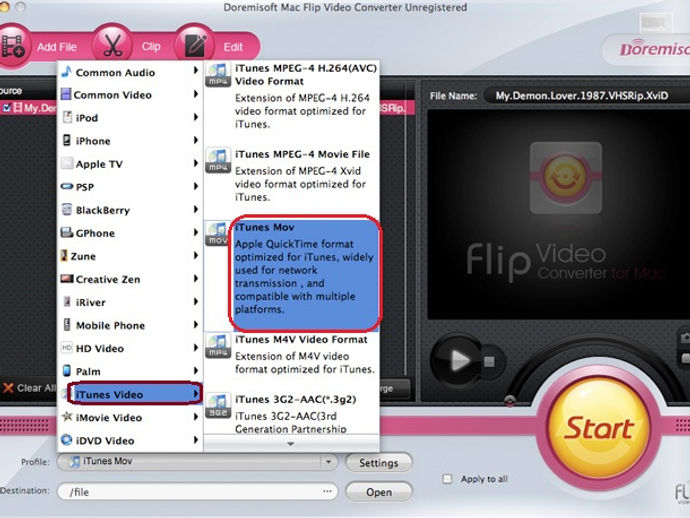Click the Creative Zen icon

pos(67,279)
